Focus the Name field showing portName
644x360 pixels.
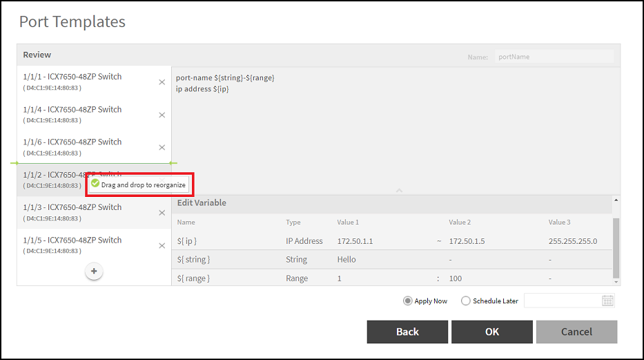[554, 57]
